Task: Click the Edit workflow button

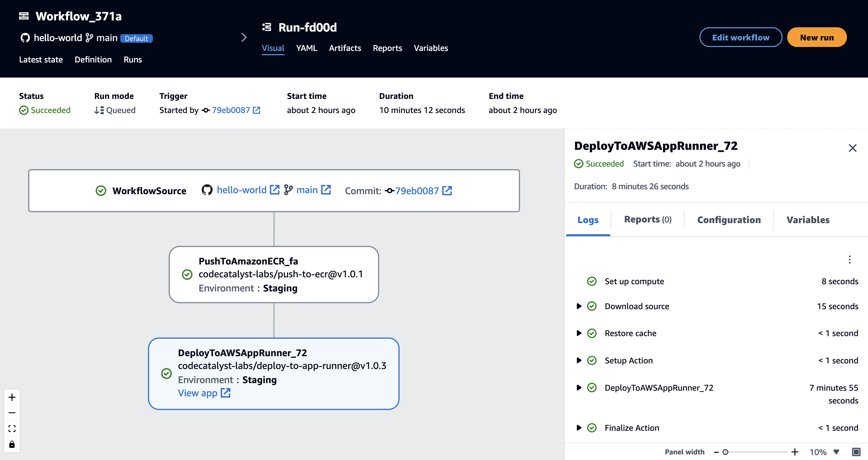Action: click(x=741, y=37)
